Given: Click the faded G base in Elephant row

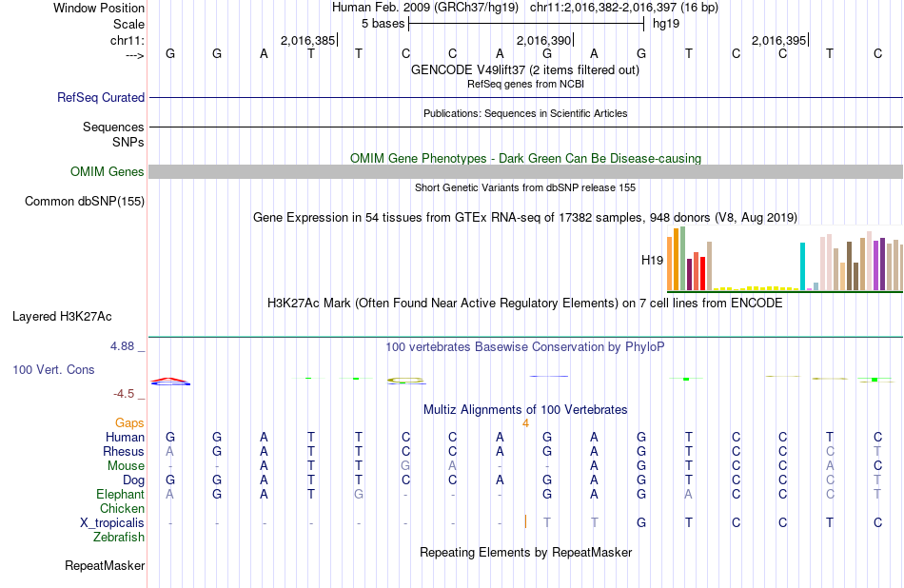Looking at the screenshot, I should 359,495.
